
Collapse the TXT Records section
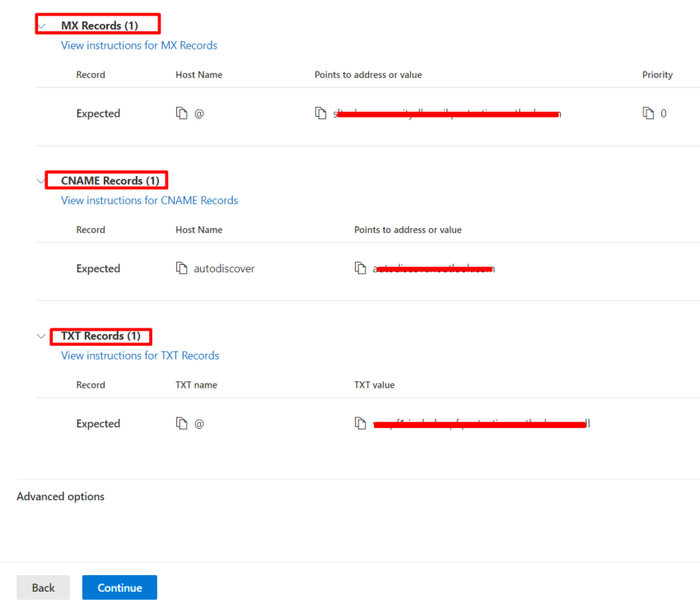click(41, 336)
